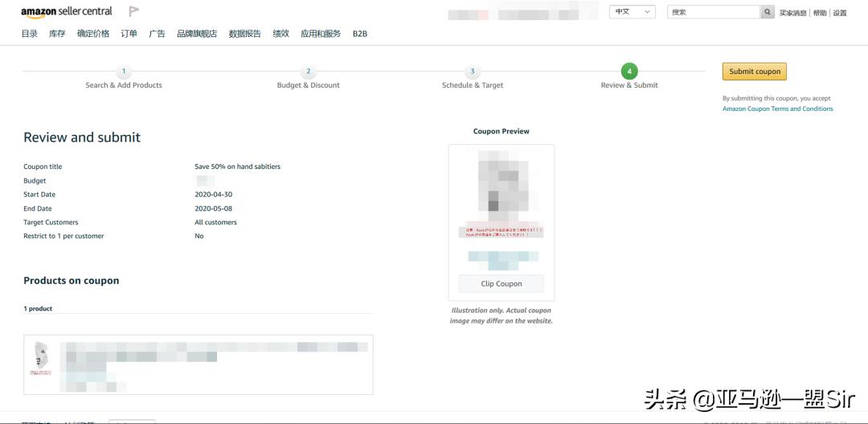Open the 设置 settings link
868x424 pixels.
(840, 13)
